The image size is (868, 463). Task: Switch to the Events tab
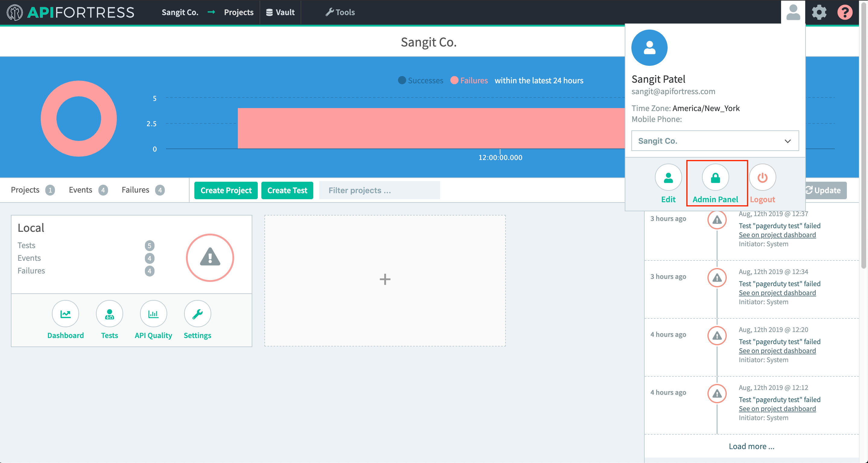pyautogui.click(x=80, y=190)
